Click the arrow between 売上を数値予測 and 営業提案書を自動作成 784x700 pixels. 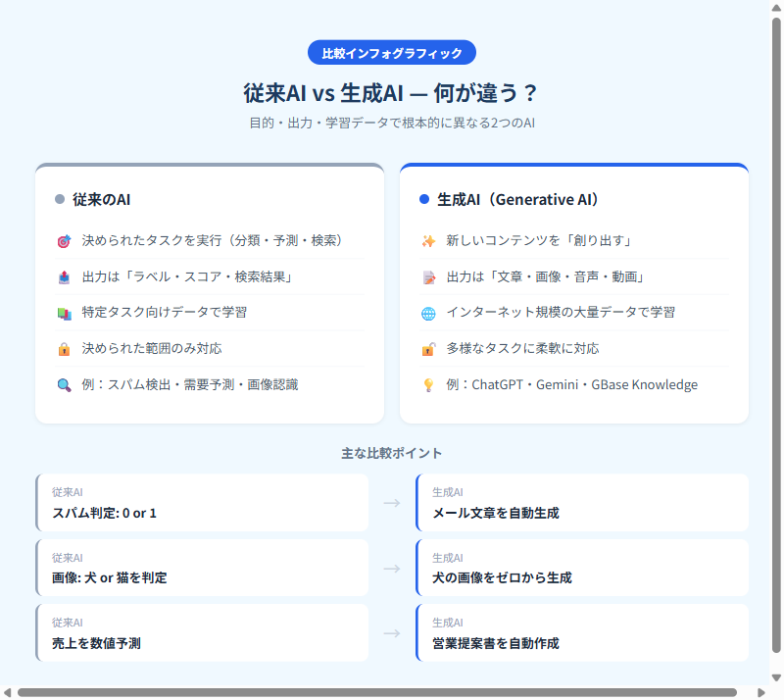(392, 632)
